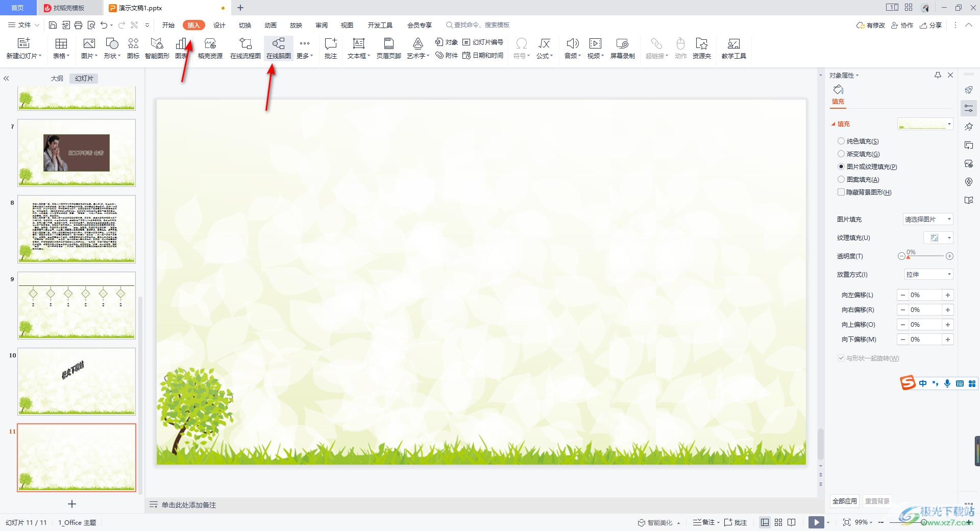980x531 pixels.
Task: Insert a Comment (批注) from ribbon
Action: click(x=331, y=49)
